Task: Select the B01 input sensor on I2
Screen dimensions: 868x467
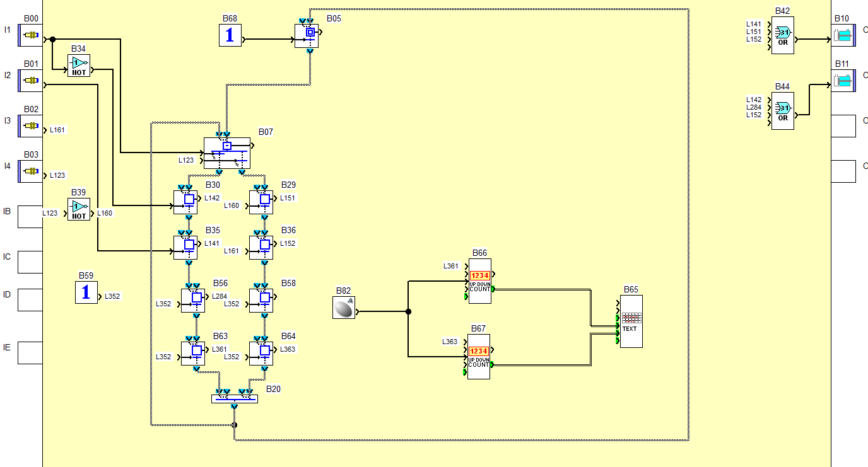Action: [x=30, y=81]
